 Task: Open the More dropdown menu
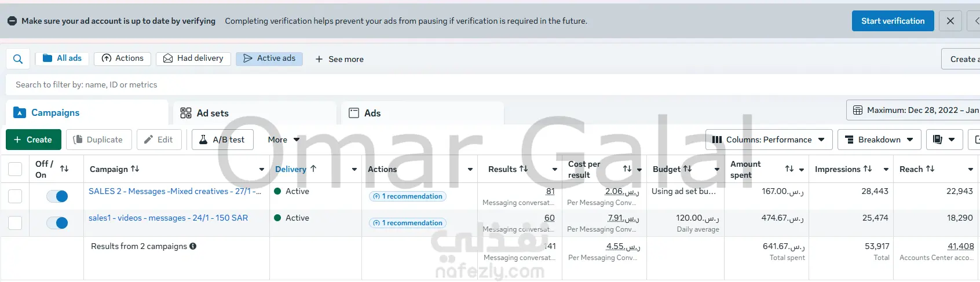(284, 140)
